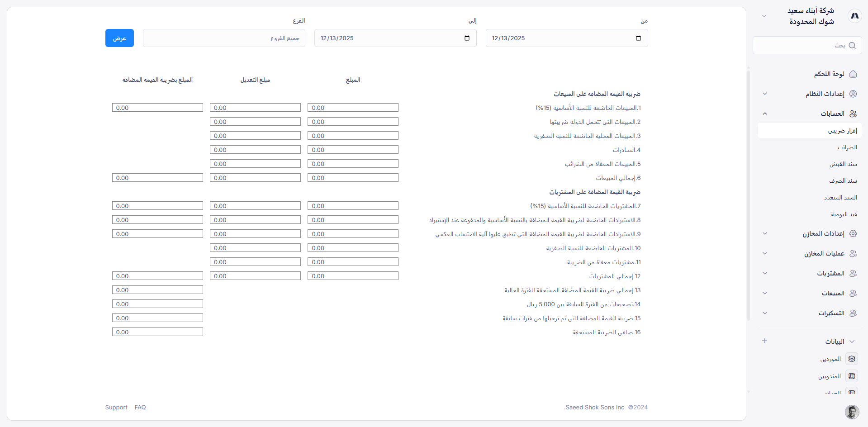Click the profile avatar at the bottom
This screenshot has width=868, height=427.
[x=851, y=412]
